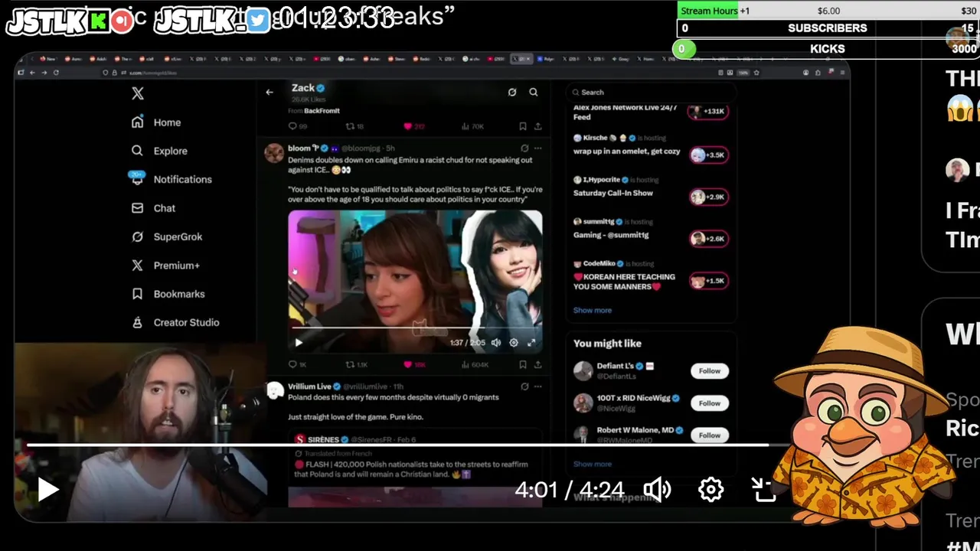Open Chat in the X sidebar
Screen dimensions: 980x551
pos(153,208)
